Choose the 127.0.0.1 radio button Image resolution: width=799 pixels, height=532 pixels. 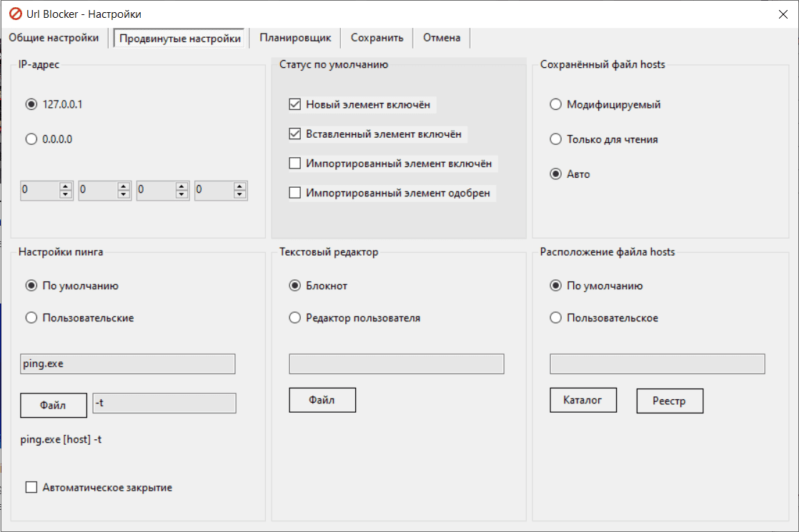[x=31, y=104]
